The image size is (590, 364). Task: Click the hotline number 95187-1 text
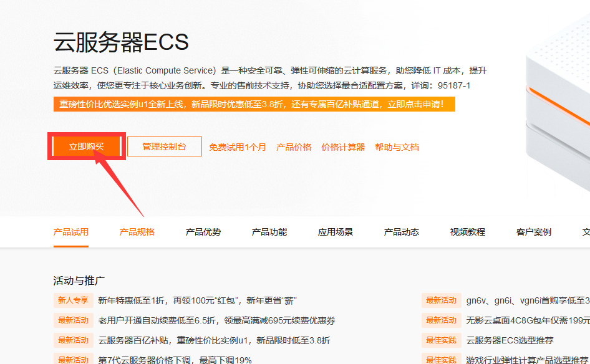(454, 85)
